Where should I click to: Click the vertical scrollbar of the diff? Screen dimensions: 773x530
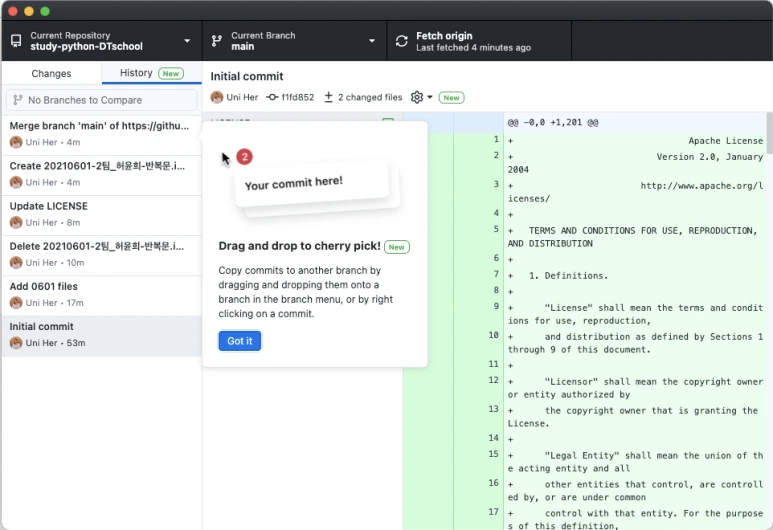(x=770, y=133)
